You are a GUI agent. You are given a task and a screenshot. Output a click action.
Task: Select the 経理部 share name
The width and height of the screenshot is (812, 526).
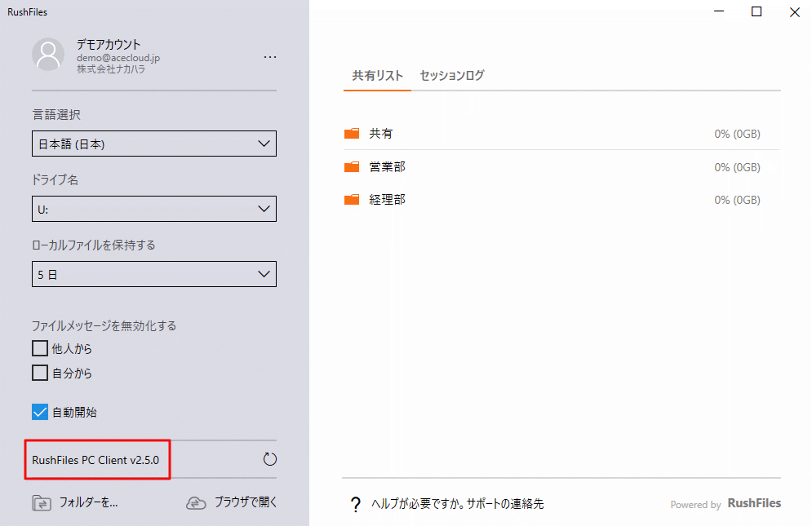[x=387, y=199]
